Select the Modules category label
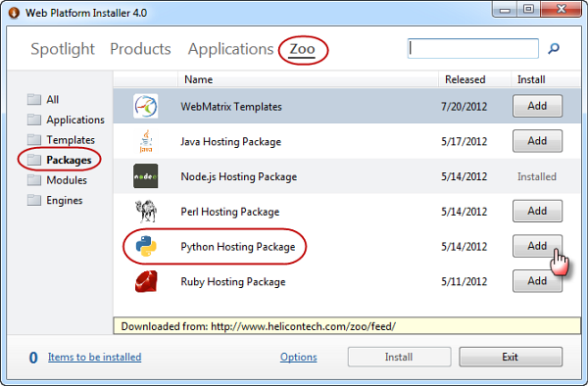The width and height of the screenshot is (588, 386). [67, 180]
